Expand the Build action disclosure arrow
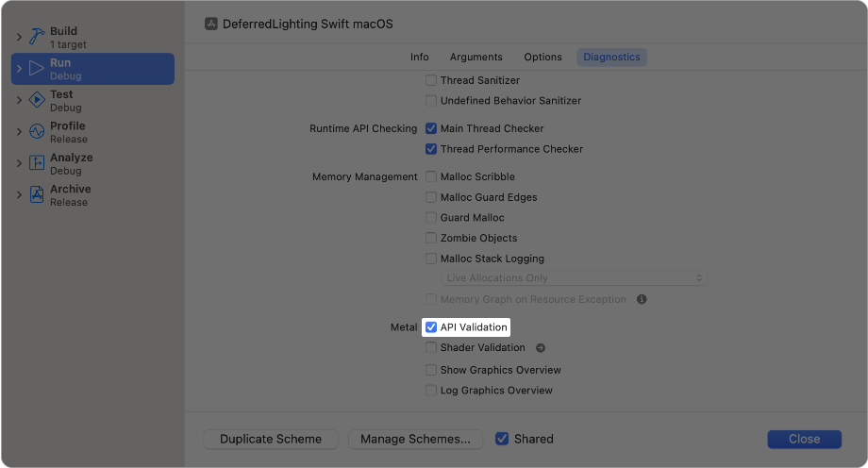The image size is (868, 468). pos(19,37)
